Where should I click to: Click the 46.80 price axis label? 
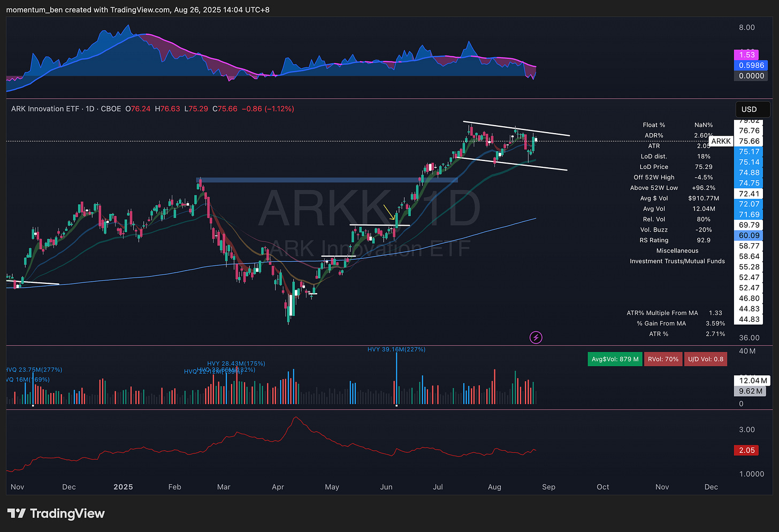749,298
